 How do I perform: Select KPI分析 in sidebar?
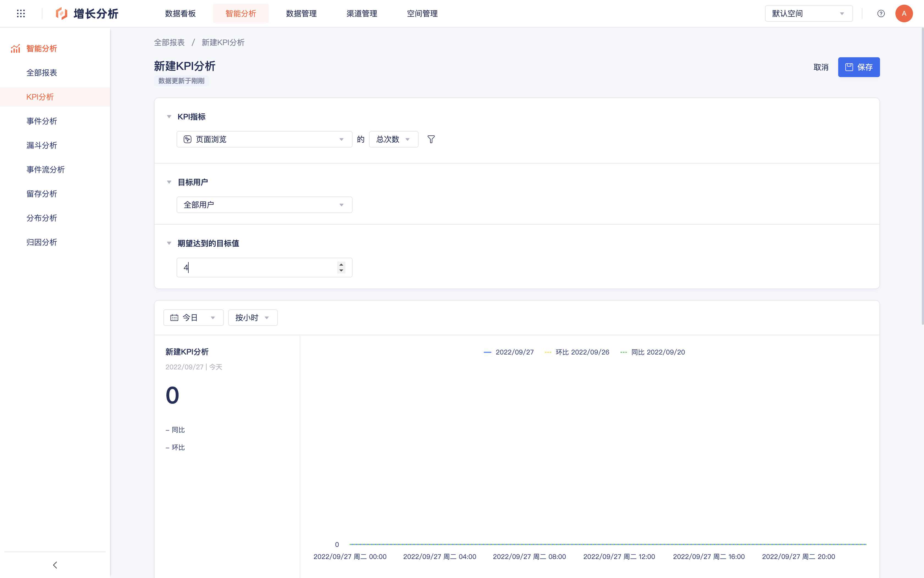coord(55,97)
